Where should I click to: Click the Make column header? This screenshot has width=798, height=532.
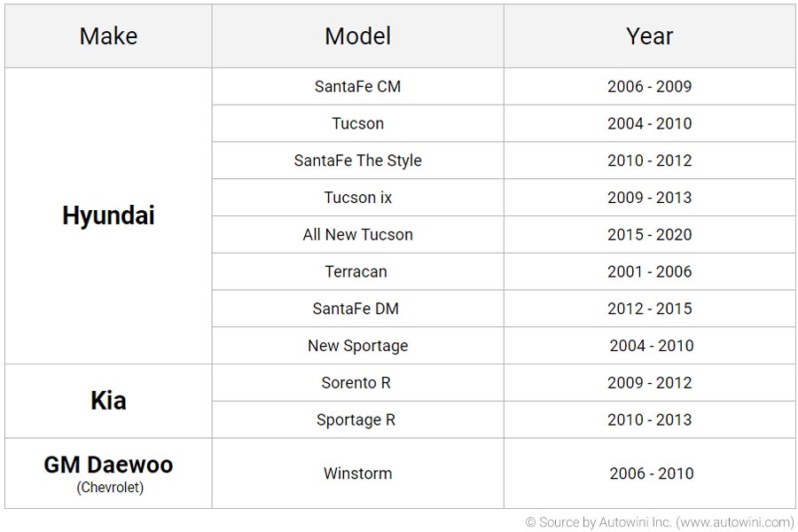tap(108, 36)
